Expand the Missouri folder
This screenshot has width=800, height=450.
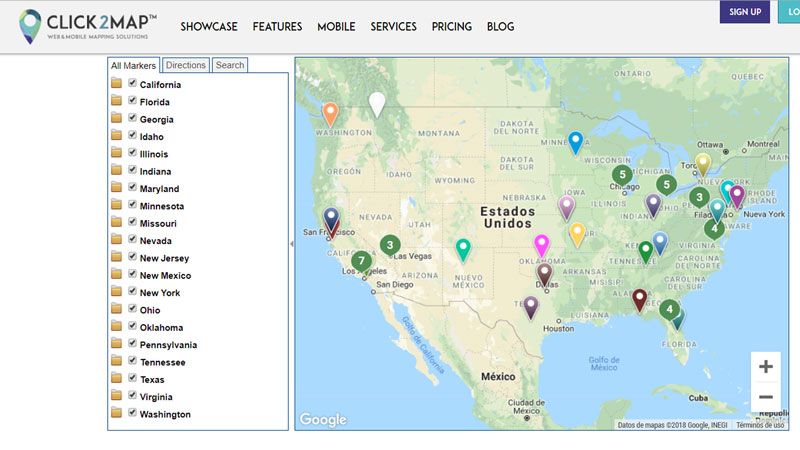116,222
